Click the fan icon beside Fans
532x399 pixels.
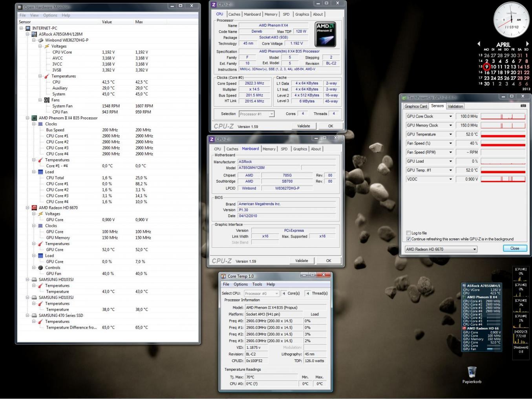[x=47, y=100]
